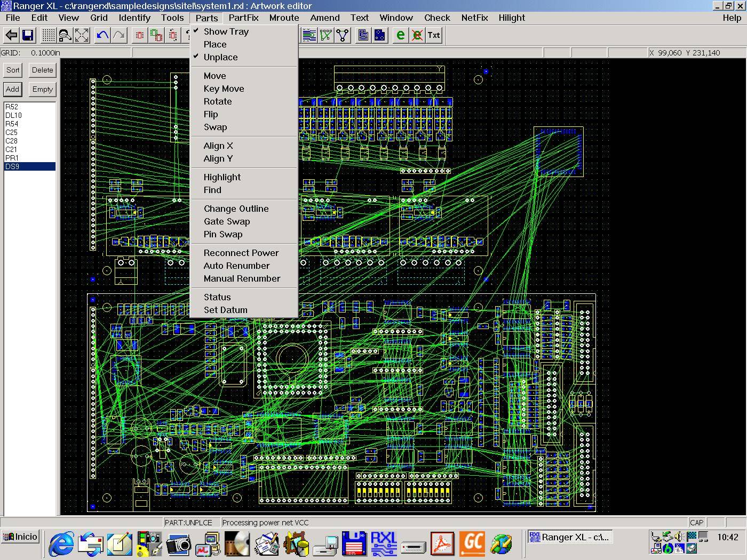
Task: Click the save floppy disk icon
Action: click(x=28, y=35)
